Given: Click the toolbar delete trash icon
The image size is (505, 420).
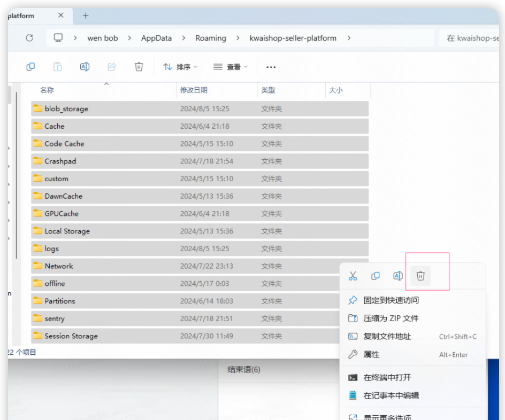Looking at the screenshot, I should point(139,67).
